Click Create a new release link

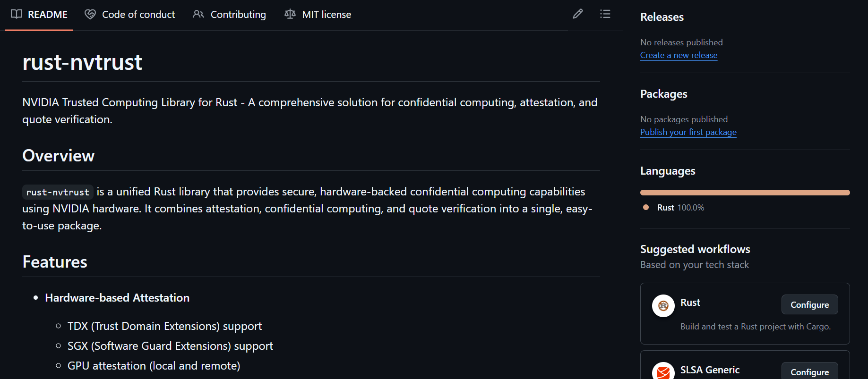click(x=679, y=55)
